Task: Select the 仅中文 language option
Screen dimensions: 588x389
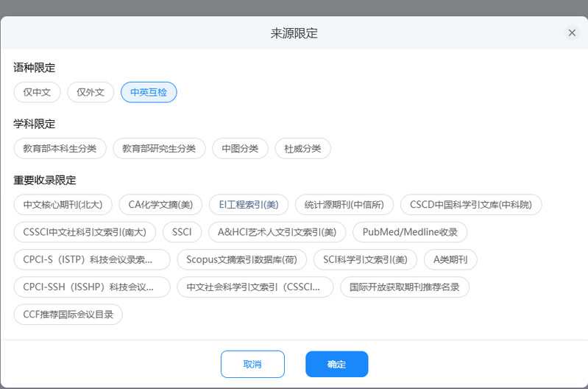Action: (37, 92)
